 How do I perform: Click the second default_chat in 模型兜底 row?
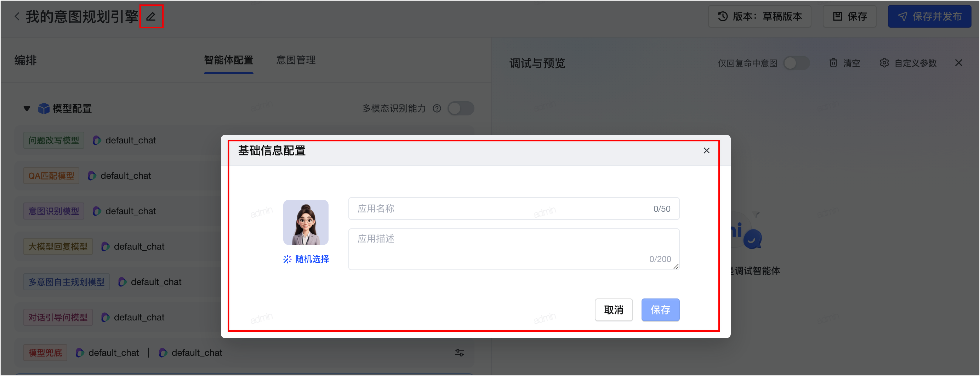tap(197, 353)
